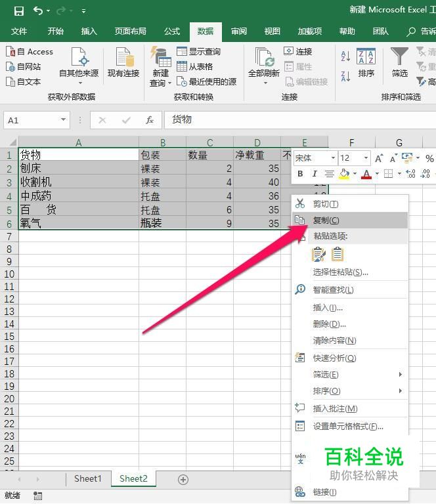Choose 清除内容(N) menu item
The height and width of the screenshot is (504, 436).
(x=350, y=341)
